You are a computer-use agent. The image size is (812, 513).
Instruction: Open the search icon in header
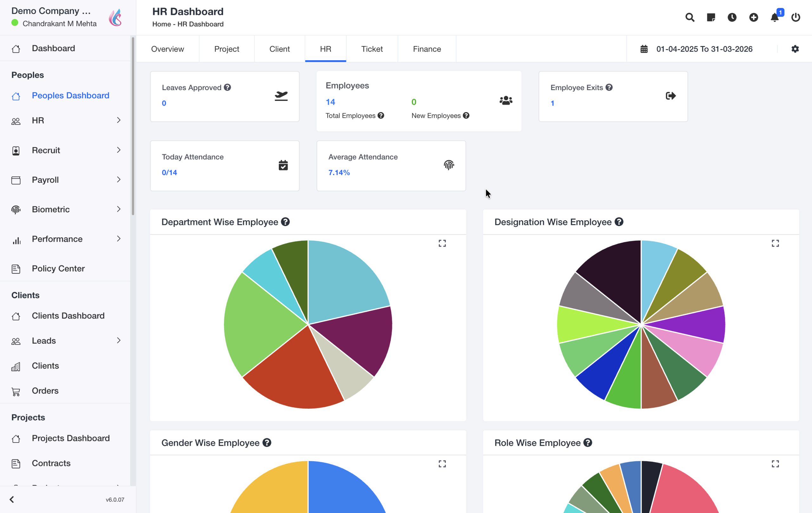tap(690, 17)
